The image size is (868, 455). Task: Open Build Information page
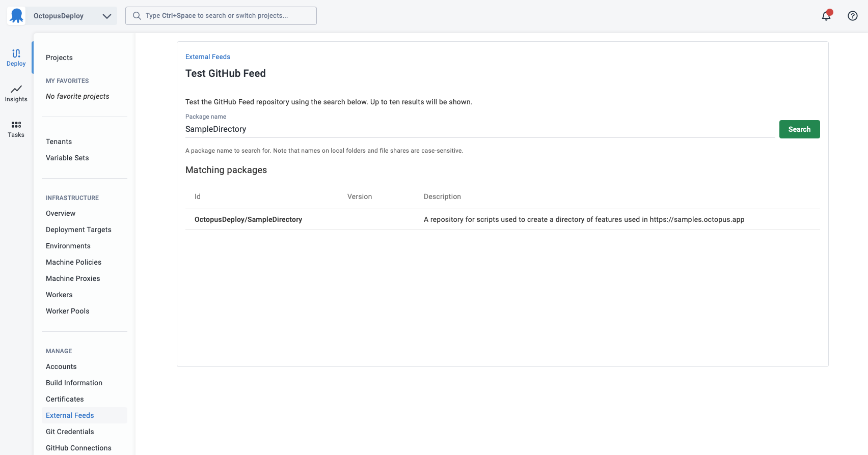click(74, 383)
